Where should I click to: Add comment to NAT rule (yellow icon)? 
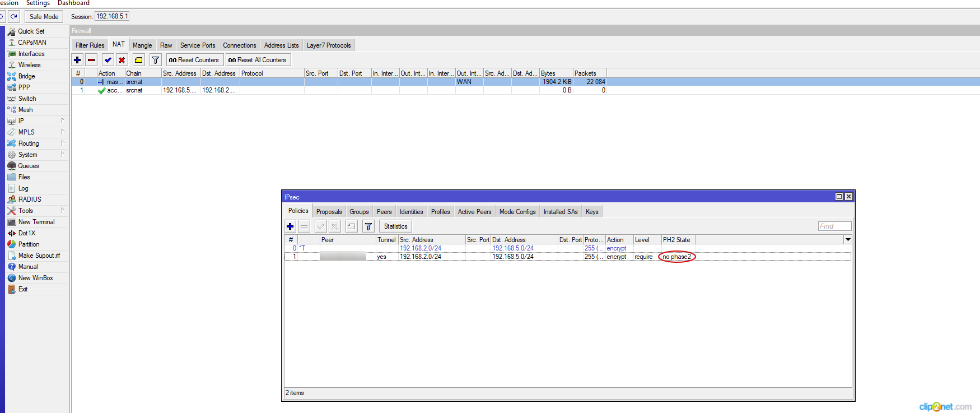pos(138,60)
